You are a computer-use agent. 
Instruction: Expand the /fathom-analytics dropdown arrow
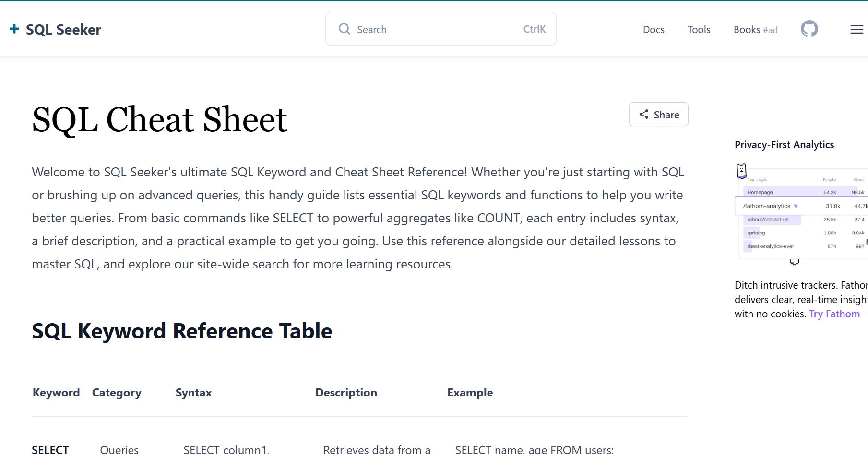pos(796,206)
